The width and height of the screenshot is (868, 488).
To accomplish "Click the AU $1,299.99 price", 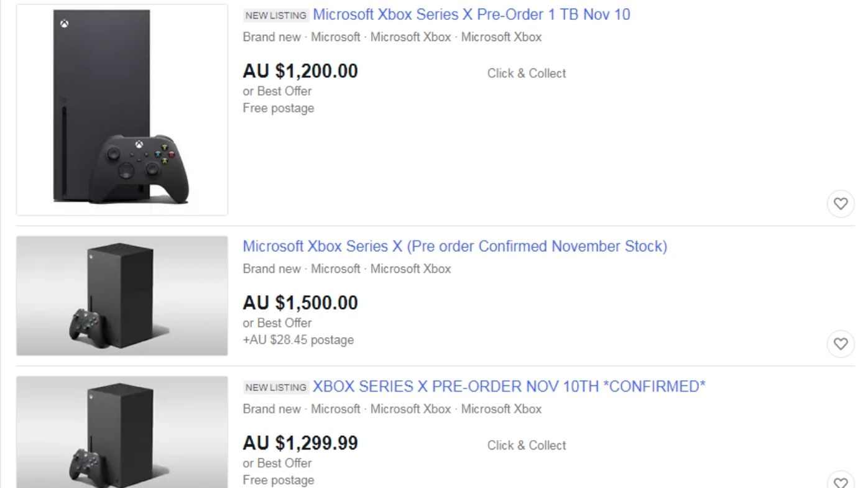I will (x=300, y=443).
